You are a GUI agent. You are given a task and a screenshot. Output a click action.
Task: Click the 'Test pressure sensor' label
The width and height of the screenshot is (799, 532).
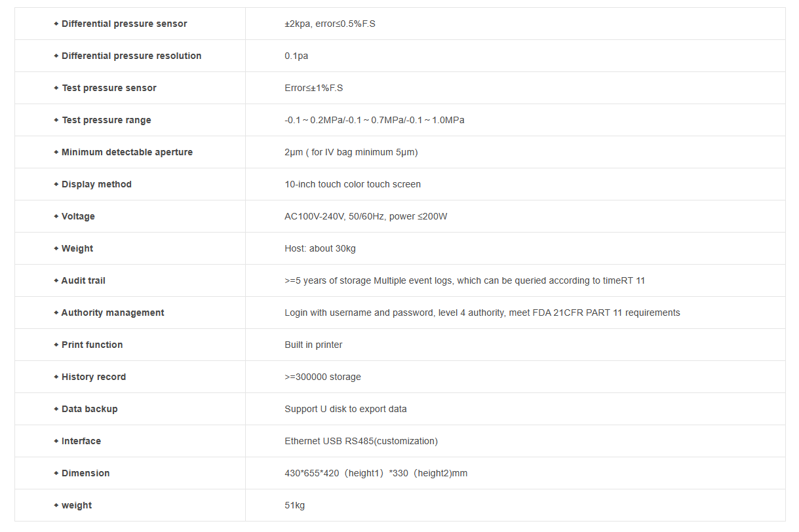(x=109, y=88)
